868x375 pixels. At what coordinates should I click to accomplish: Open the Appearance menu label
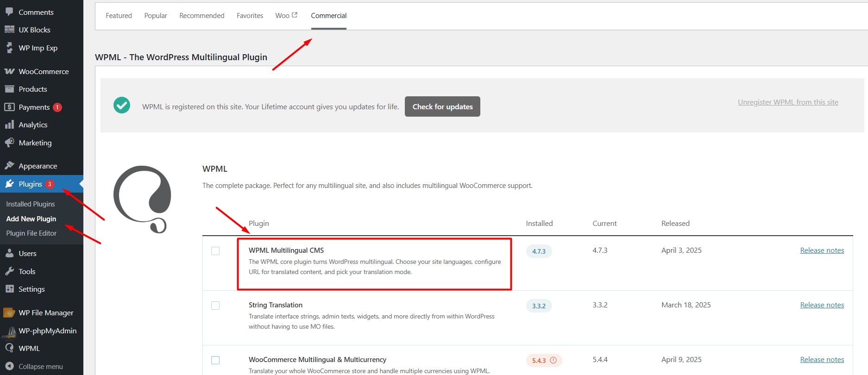point(38,166)
